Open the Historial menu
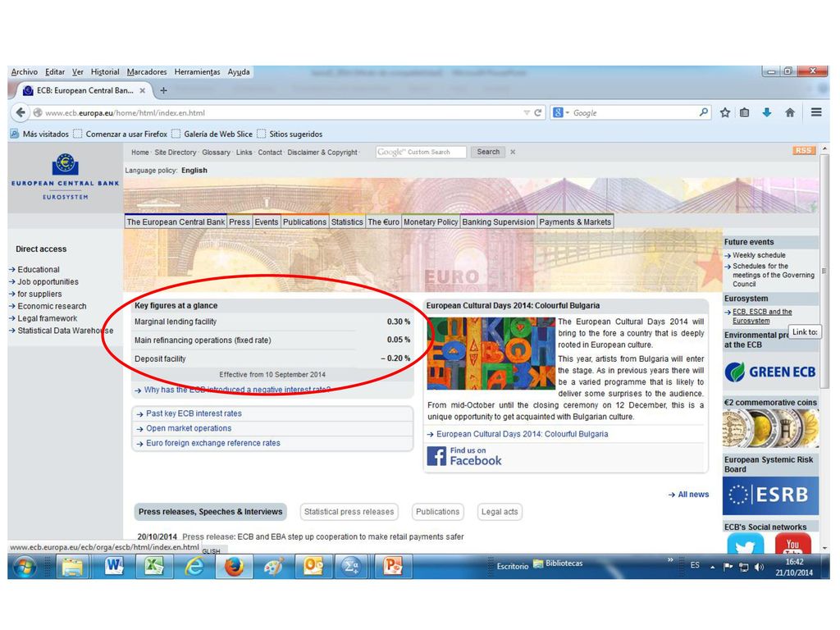The height and width of the screenshot is (630, 840). coord(105,72)
